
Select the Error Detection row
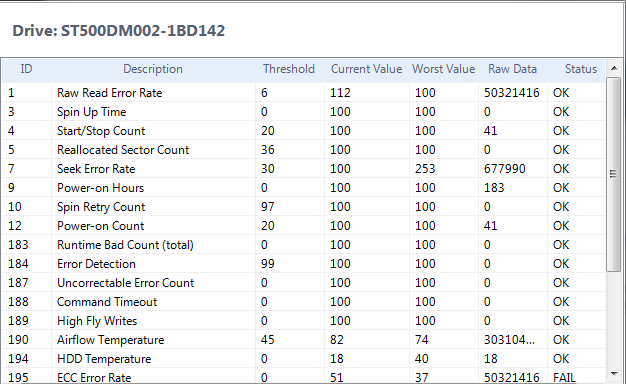(x=303, y=264)
